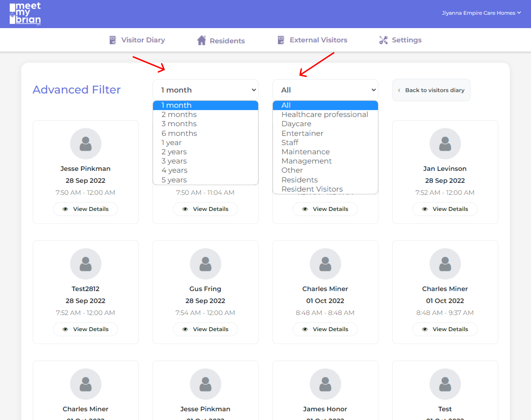
Task: Click the Settings wrench icon
Action: coord(383,40)
